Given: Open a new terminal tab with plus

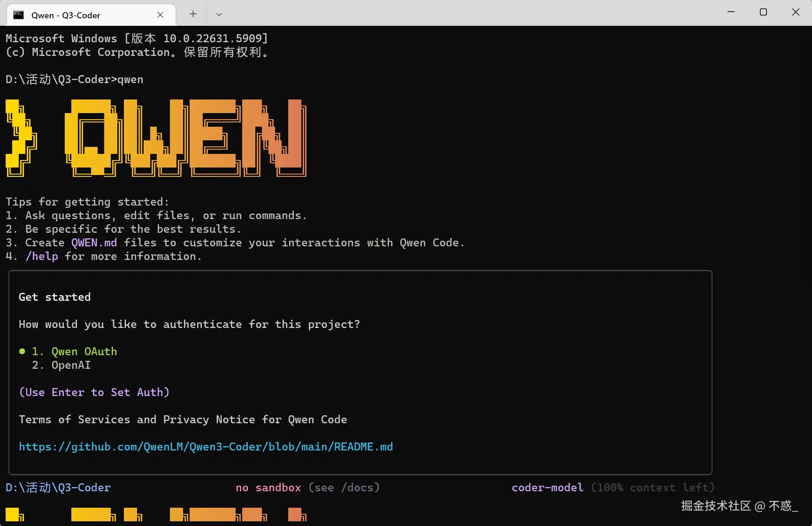Looking at the screenshot, I should tap(193, 14).
